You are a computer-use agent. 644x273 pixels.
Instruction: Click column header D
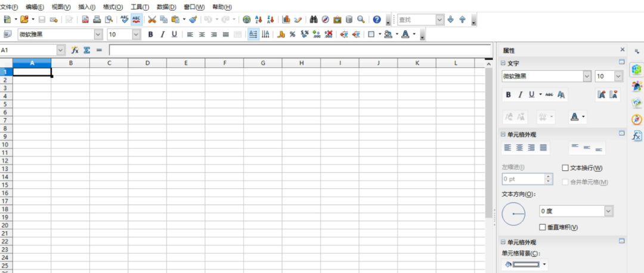[147, 63]
